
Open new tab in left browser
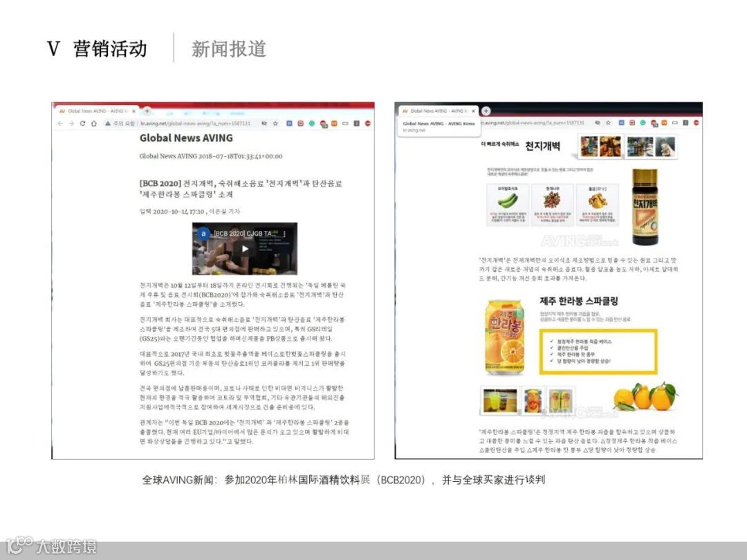click(x=147, y=111)
